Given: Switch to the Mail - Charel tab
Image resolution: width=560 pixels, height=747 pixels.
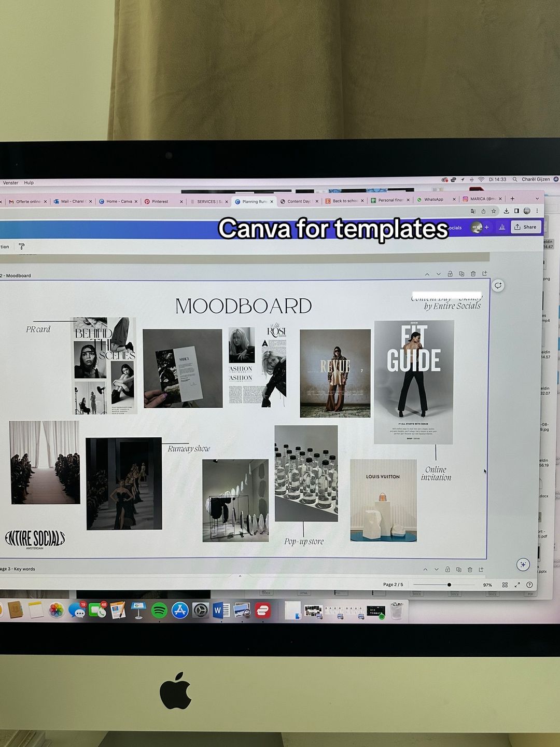Looking at the screenshot, I should pyautogui.click(x=73, y=201).
